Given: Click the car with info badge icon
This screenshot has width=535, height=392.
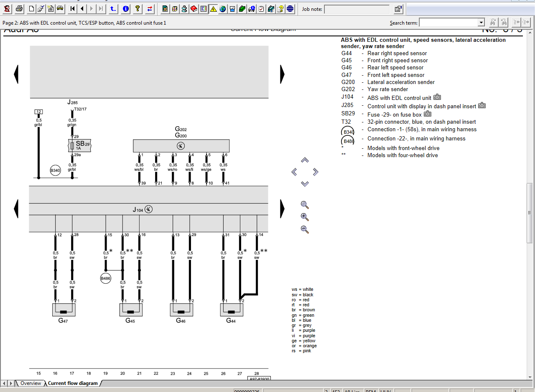Looking at the screenshot, I should pyautogui.click(x=252, y=8).
